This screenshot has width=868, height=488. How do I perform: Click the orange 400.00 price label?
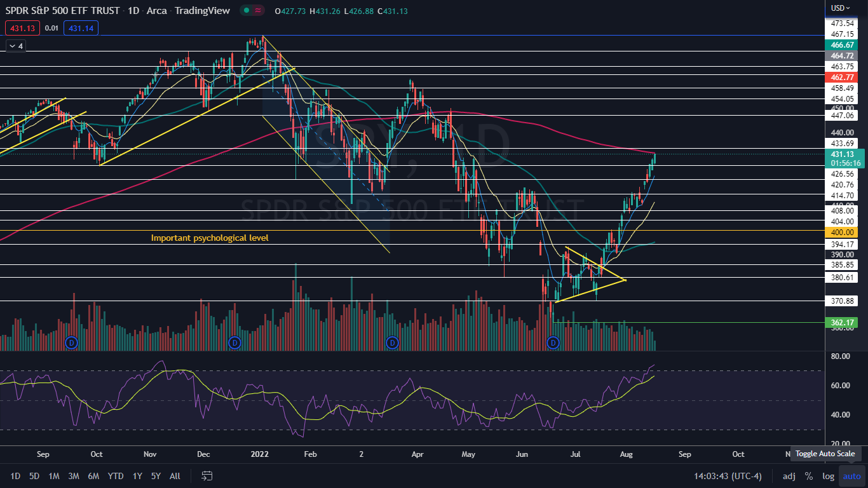(x=843, y=233)
